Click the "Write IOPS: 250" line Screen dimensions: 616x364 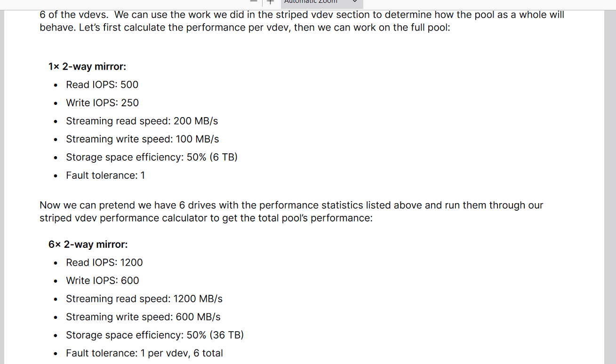tap(102, 103)
